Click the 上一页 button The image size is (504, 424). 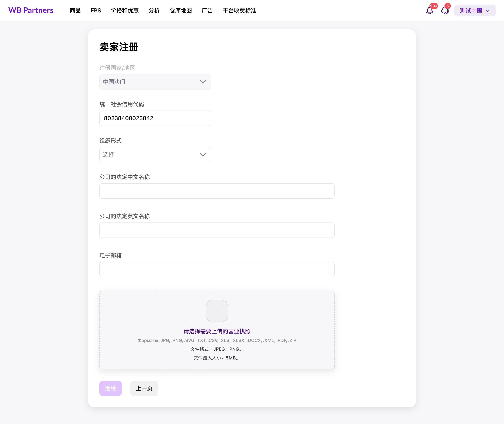click(144, 388)
